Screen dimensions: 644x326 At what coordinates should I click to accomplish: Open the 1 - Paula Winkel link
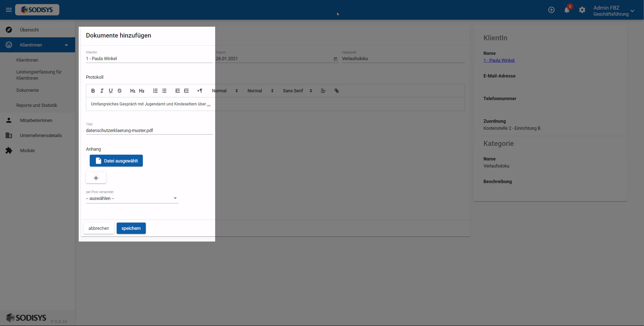point(499,60)
